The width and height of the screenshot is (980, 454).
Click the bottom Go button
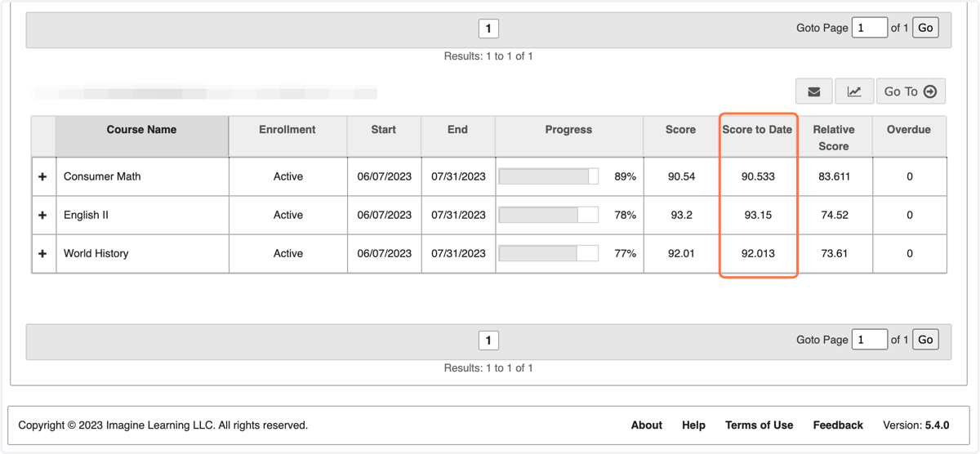(x=925, y=340)
